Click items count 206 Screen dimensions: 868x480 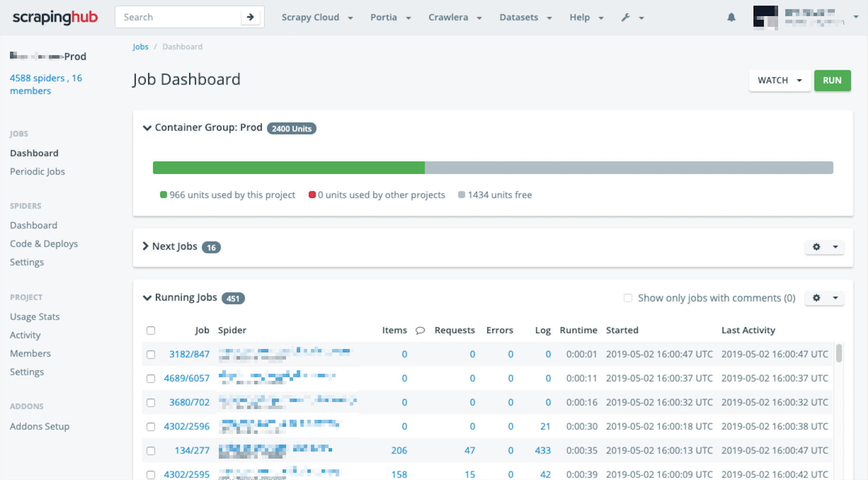coord(399,450)
